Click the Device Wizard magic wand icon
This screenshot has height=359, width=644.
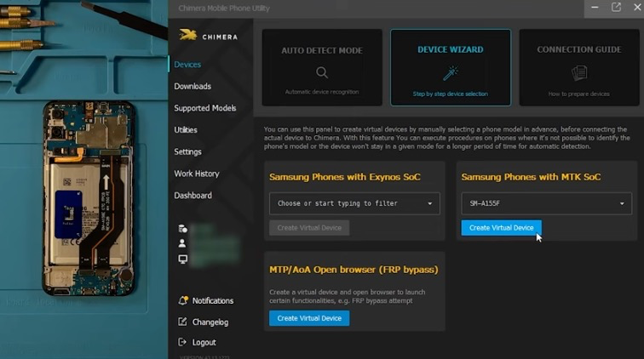pos(451,73)
